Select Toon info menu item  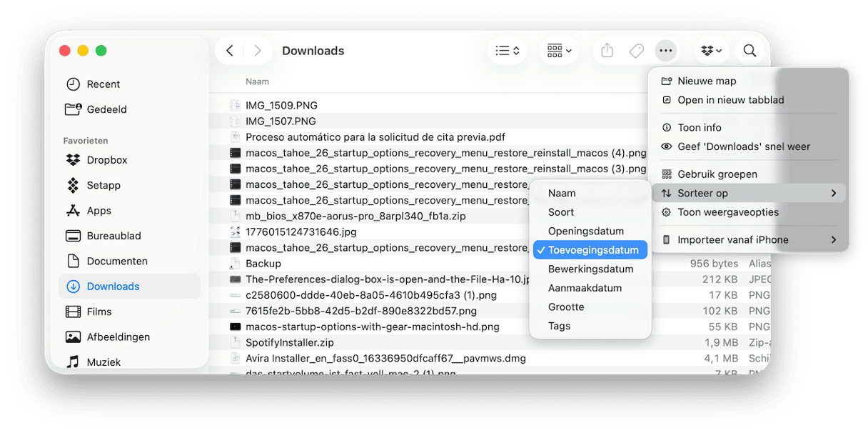click(x=748, y=127)
